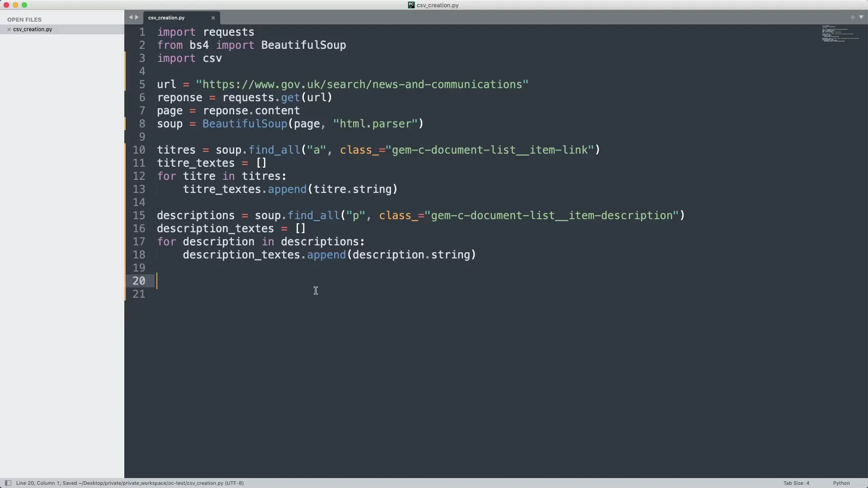Click the yellow minimize window button

point(15,5)
